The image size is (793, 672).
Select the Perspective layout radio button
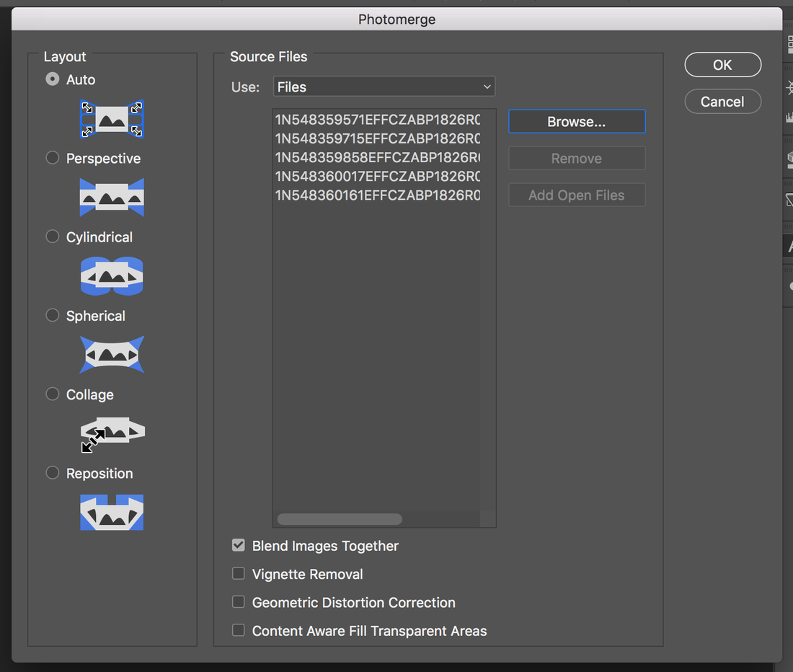point(53,158)
